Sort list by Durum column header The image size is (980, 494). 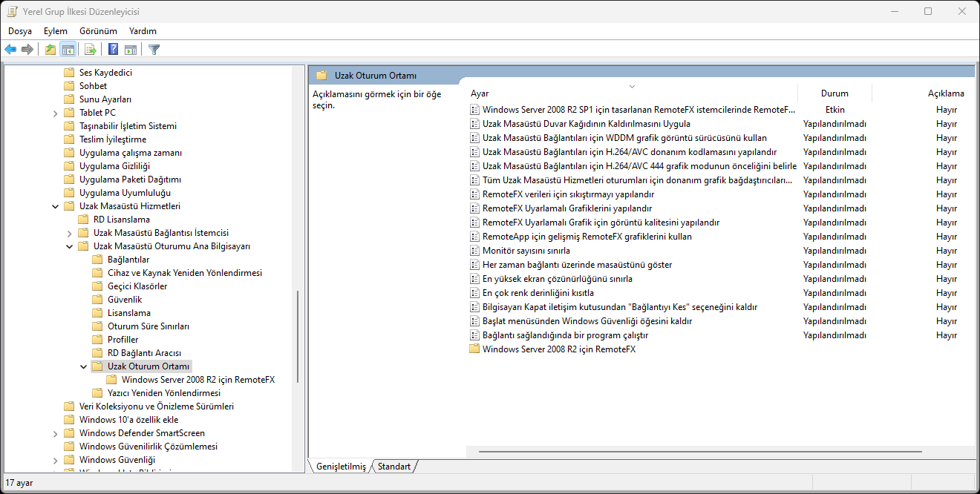point(834,93)
